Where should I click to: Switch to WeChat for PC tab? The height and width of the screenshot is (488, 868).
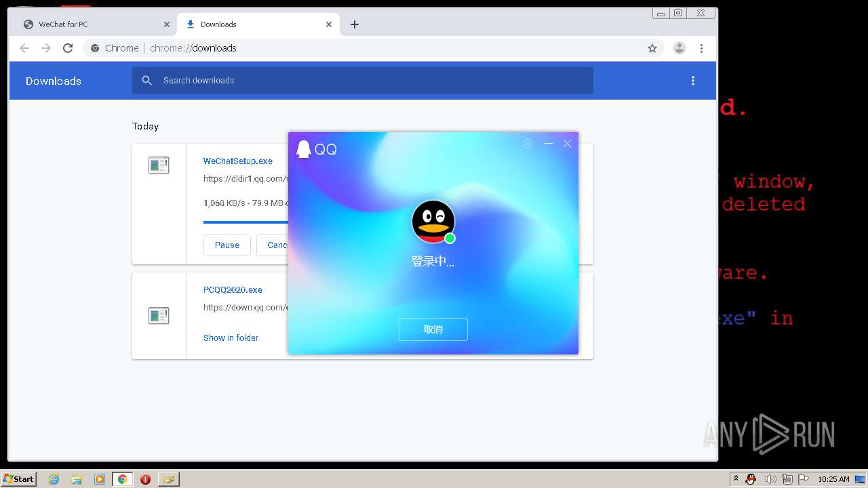tap(95, 24)
